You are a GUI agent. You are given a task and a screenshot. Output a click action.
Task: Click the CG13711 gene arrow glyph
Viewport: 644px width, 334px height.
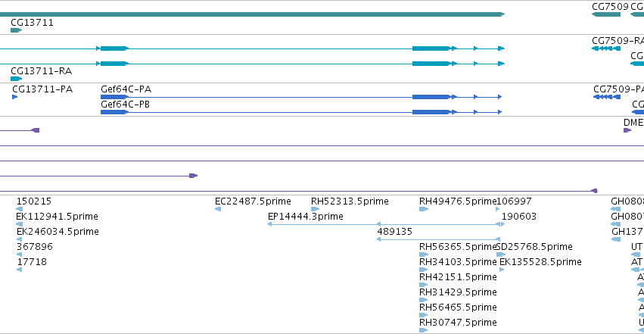point(16,30)
